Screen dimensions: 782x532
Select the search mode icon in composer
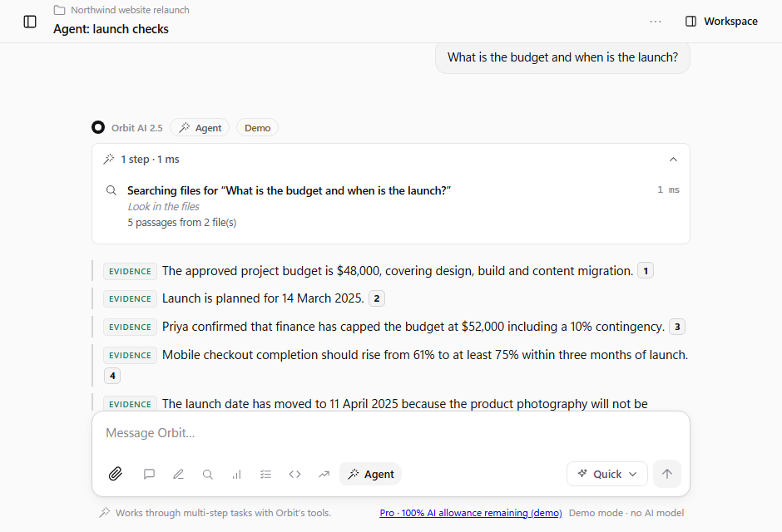pyautogui.click(x=207, y=474)
